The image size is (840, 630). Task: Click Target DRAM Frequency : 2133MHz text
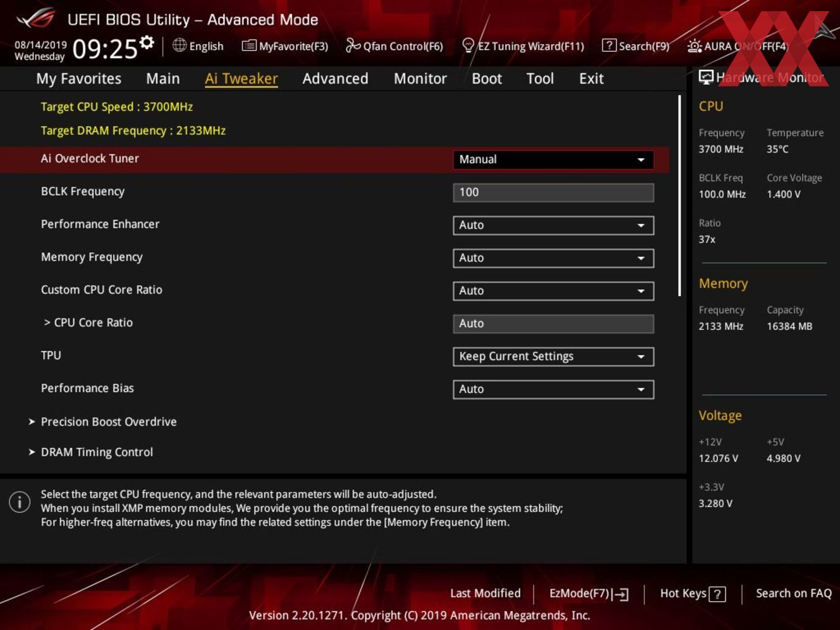point(133,131)
